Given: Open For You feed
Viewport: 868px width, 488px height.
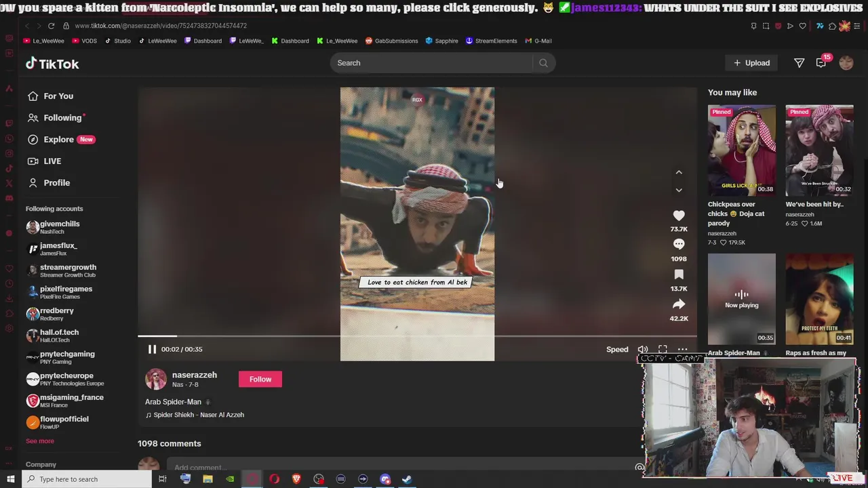Looking at the screenshot, I should (50, 96).
